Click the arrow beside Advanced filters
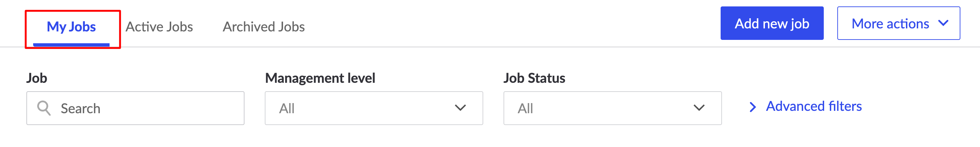This screenshot has height=147, width=980. [752, 107]
